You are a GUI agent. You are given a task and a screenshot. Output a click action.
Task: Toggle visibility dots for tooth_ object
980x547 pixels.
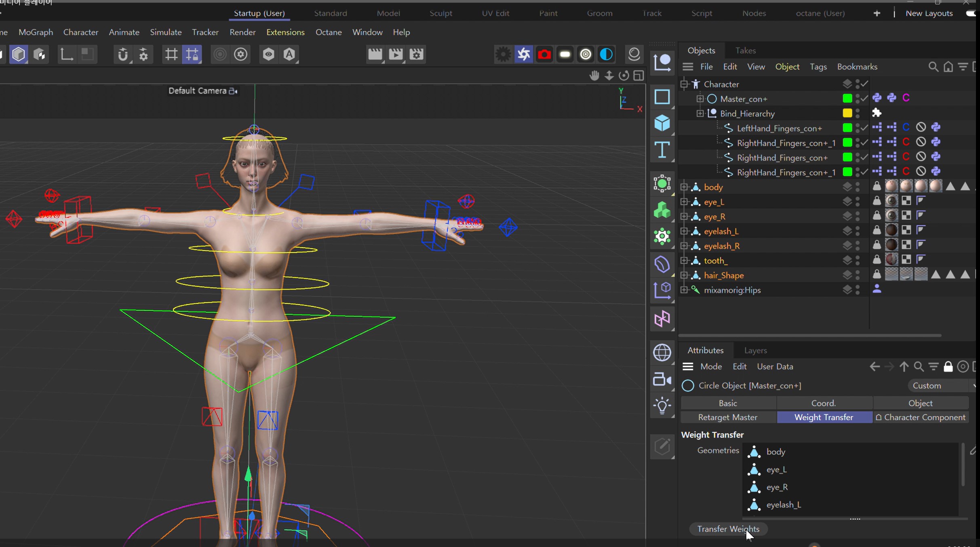tap(858, 261)
